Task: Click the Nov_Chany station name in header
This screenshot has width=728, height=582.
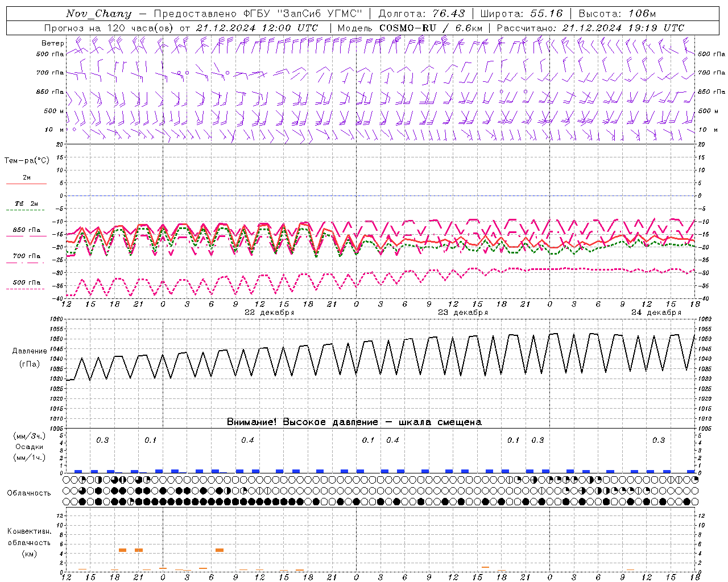Action: 98,14
